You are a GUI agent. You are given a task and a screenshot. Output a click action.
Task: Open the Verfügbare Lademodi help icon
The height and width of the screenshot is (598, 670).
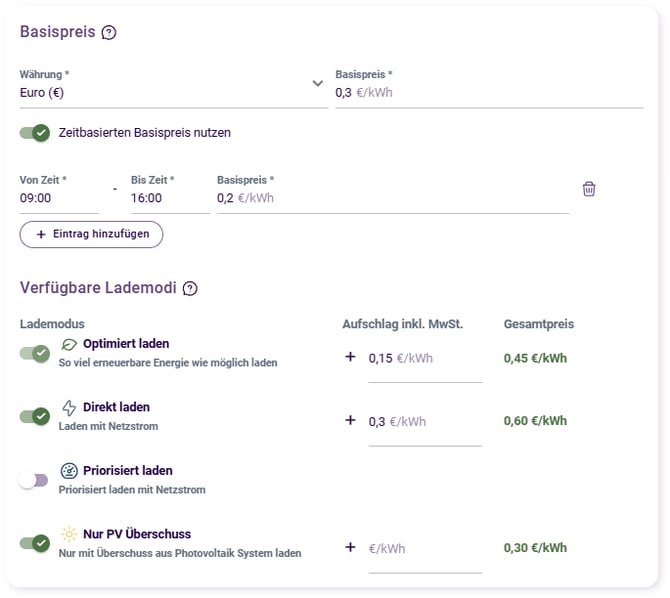(x=190, y=289)
